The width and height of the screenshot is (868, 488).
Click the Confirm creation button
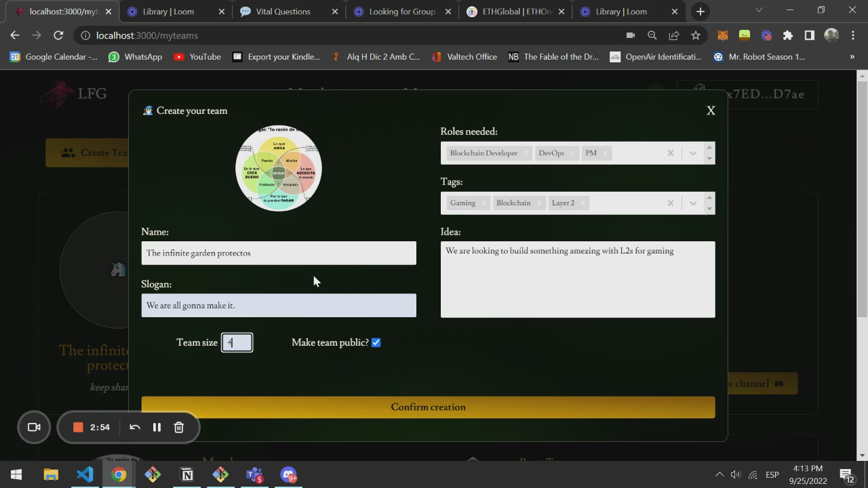[428, 407]
